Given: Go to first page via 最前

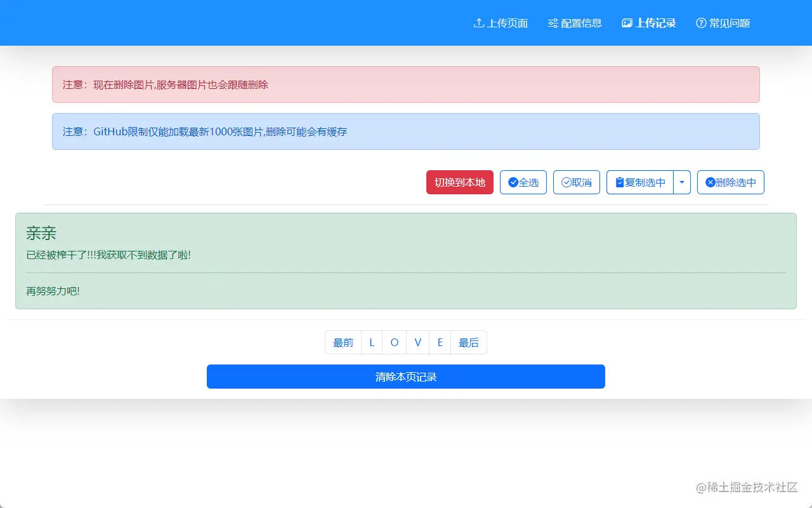Looking at the screenshot, I should (x=343, y=342).
